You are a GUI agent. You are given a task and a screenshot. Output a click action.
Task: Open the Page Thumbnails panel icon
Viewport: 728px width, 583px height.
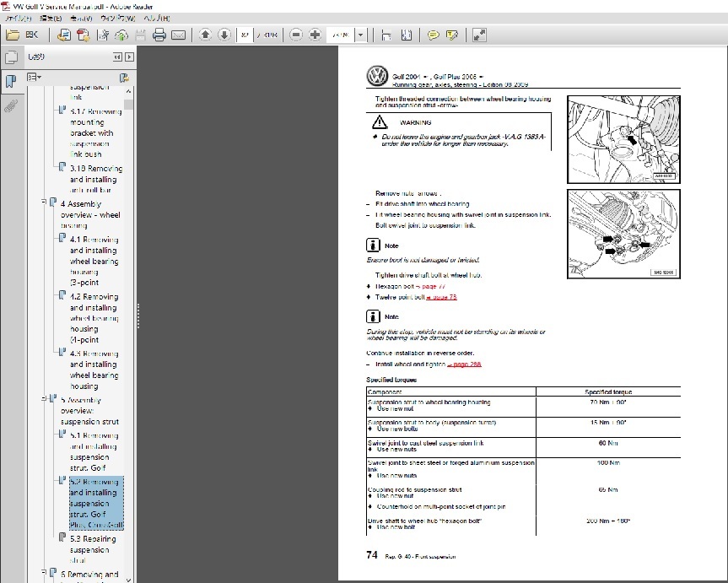point(11,57)
